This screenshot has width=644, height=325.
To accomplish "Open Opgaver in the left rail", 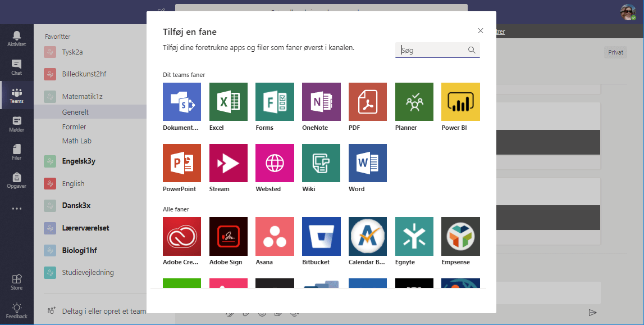I will coord(16,180).
